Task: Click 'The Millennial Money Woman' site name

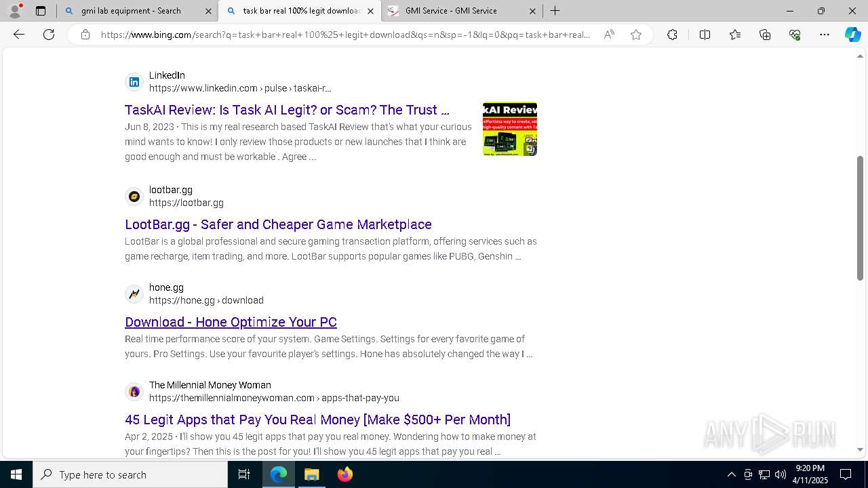Action: (210, 385)
